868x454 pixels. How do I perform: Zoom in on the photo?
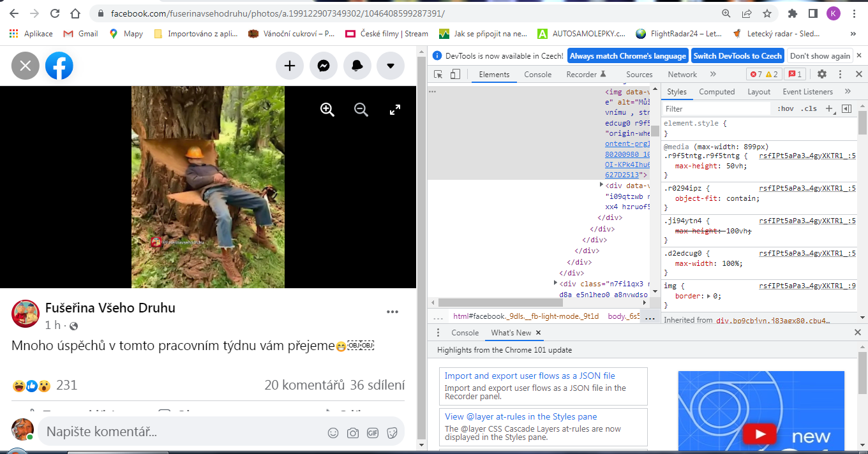[327, 110]
